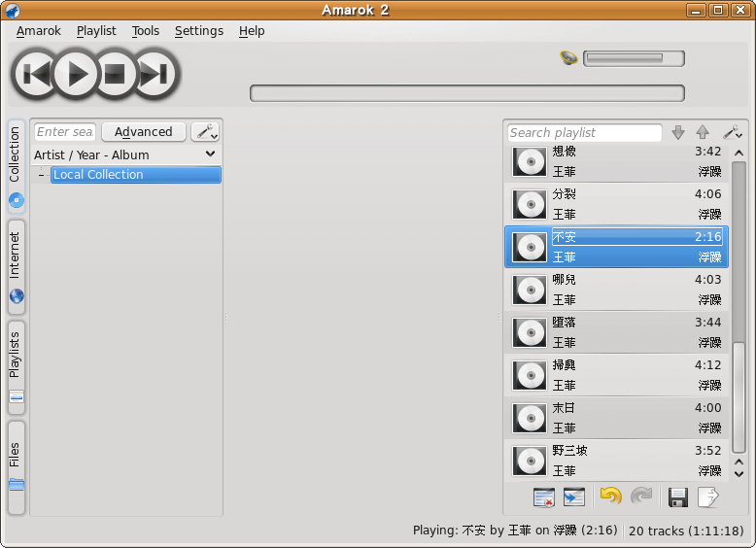This screenshot has height=548, width=756.
Task: Select Local Collection tree item
Action: click(136, 175)
